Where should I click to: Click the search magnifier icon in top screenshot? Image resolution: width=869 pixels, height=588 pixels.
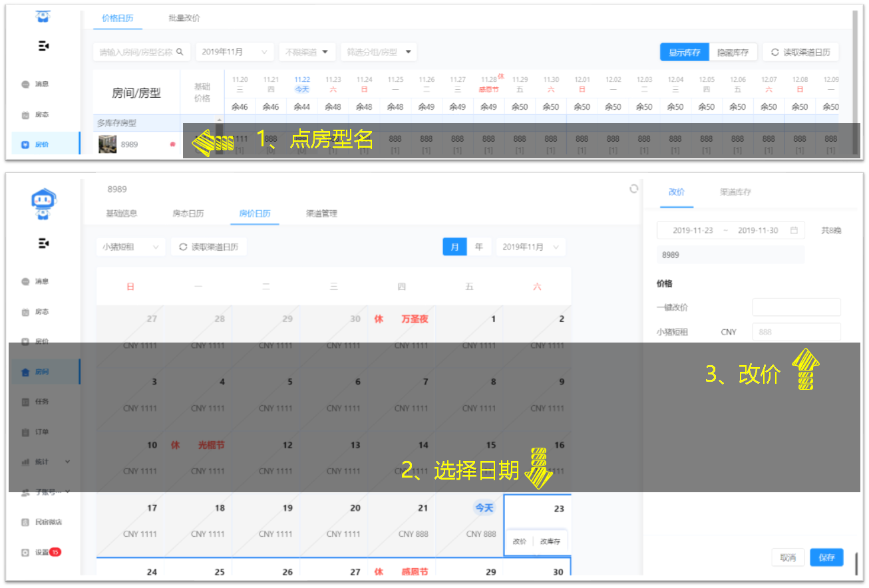tap(180, 52)
